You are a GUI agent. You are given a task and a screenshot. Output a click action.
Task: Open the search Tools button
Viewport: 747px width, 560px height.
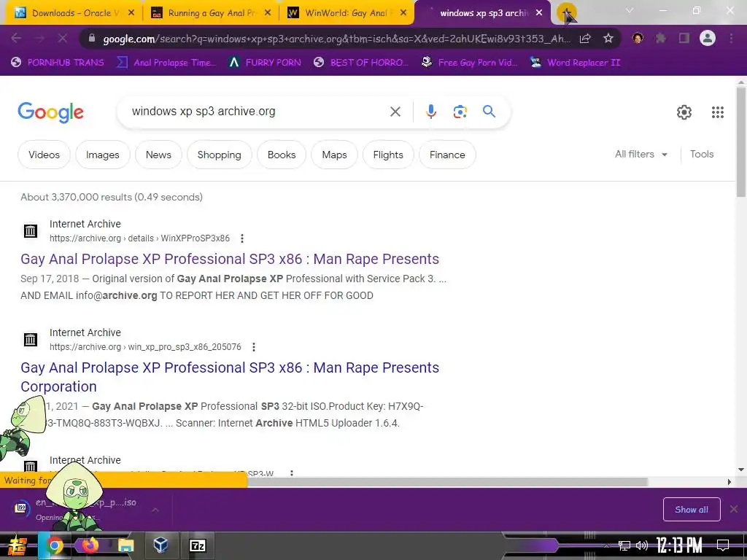coord(701,155)
